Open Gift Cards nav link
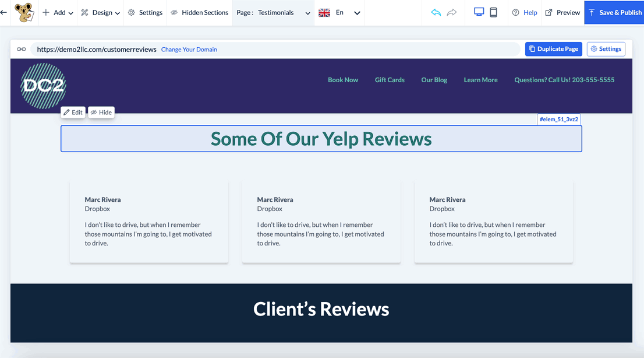 point(390,80)
